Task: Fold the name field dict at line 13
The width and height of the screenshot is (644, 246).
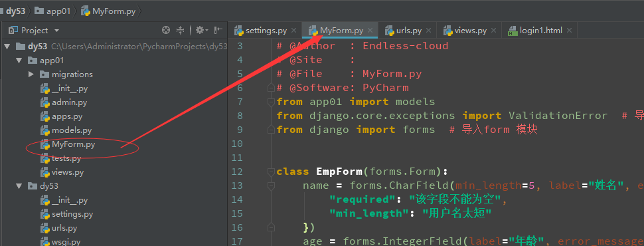Action: pyautogui.click(x=271, y=185)
